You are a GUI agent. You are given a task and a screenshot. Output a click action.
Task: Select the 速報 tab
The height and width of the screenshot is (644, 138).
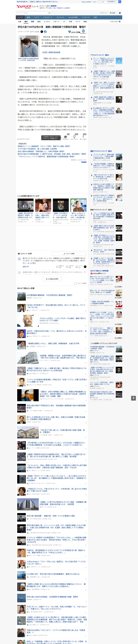pyautogui.click(x=28, y=17)
